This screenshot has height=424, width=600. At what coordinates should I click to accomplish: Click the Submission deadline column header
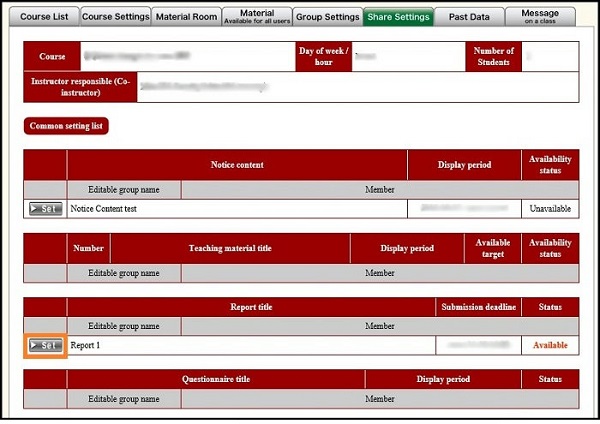click(x=478, y=307)
